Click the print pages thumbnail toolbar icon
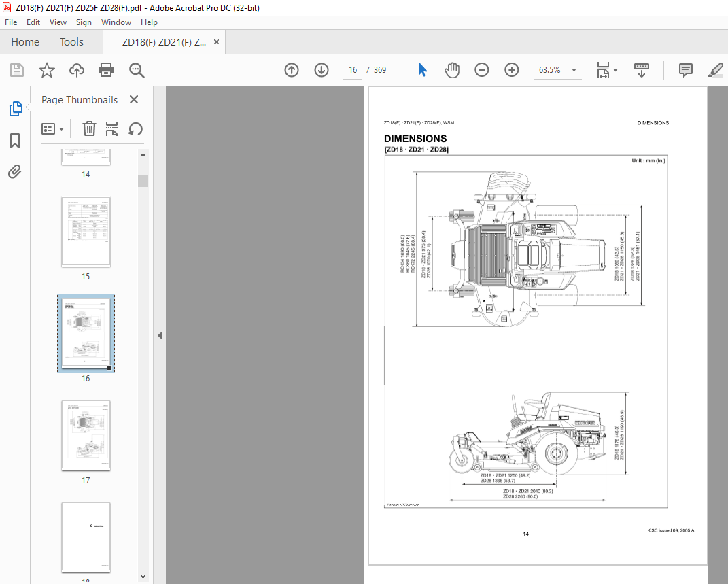Screen dimensions: 728x584 point(111,128)
